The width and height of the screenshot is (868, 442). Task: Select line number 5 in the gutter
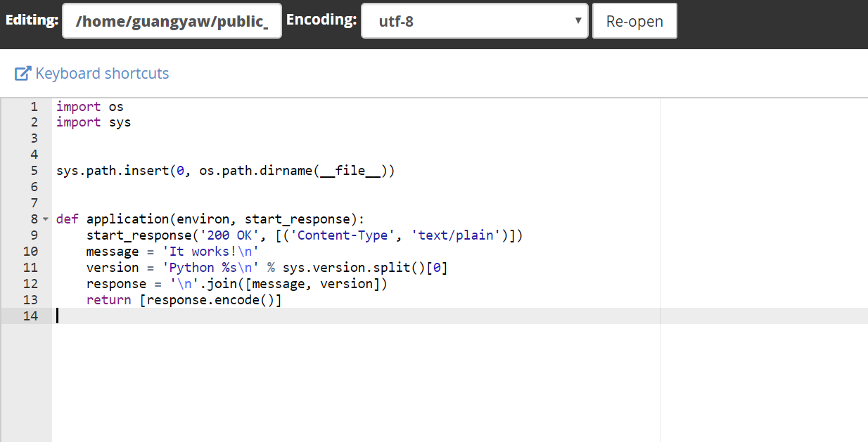click(34, 171)
